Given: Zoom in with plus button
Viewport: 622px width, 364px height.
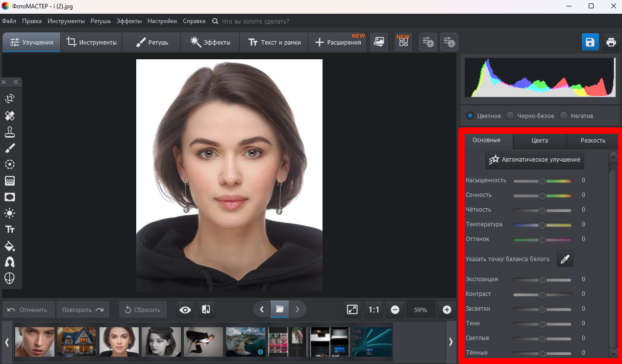Looking at the screenshot, I should (x=447, y=310).
